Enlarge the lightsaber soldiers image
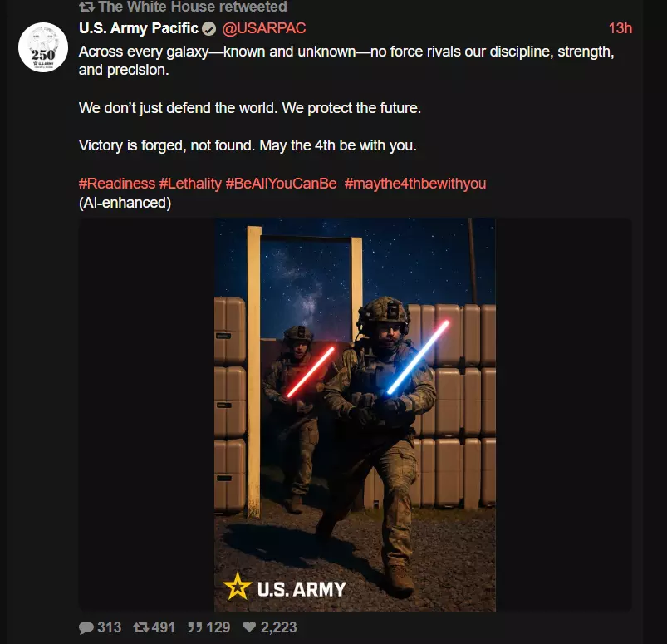 [x=355, y=415]
